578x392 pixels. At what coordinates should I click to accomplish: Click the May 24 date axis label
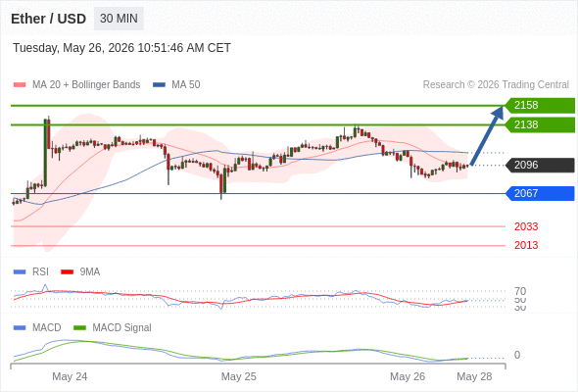pos(70,376)
